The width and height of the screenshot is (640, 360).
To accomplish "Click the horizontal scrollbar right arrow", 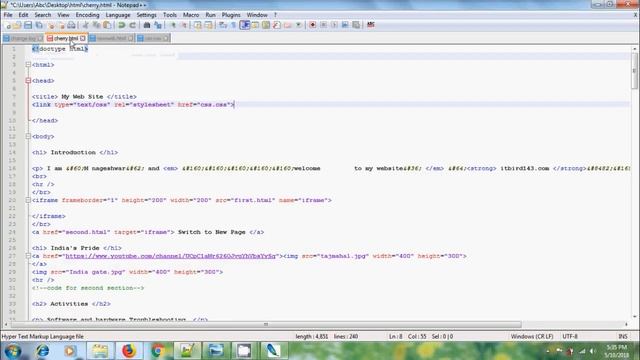I will 627,324.
